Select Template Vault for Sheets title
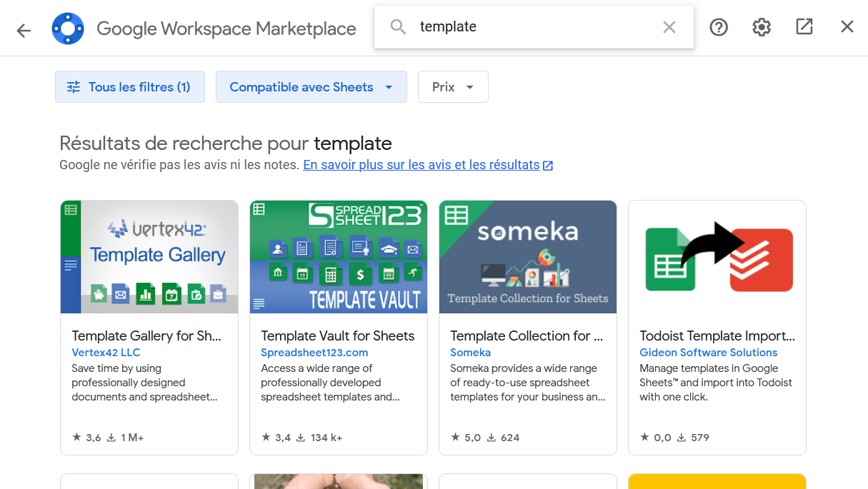The height and width of the screenshot is (489, 868). coord(338,336)
